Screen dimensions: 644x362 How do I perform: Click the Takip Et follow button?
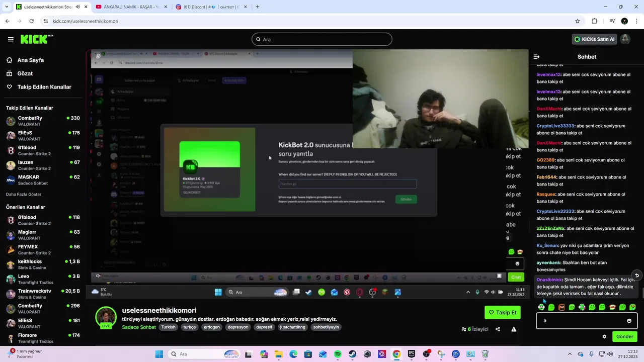coord(503,312)
